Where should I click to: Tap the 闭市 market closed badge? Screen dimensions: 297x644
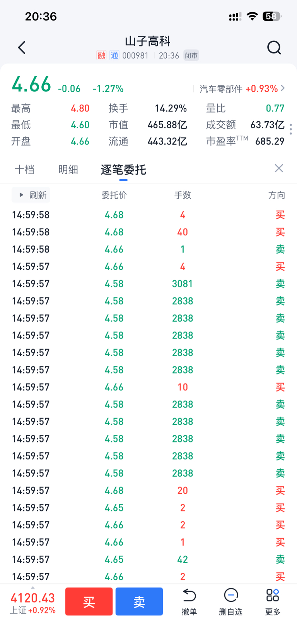(x=191, y=55)
